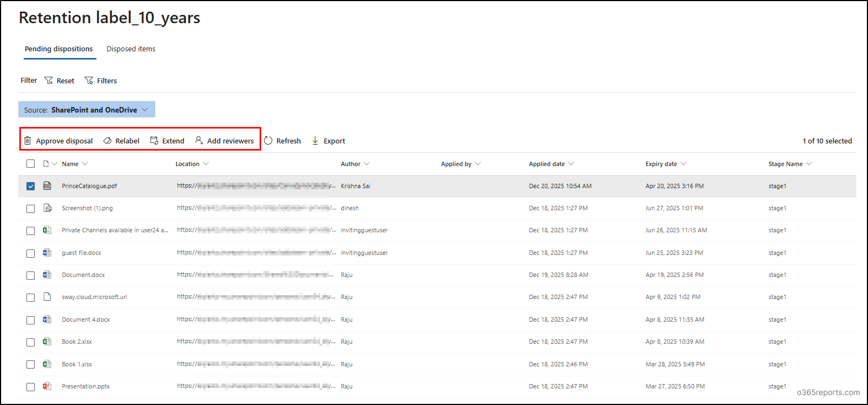This screenshot has width=868, height=405.
Task: Click the Relabel tag icon
Action: 107,141
